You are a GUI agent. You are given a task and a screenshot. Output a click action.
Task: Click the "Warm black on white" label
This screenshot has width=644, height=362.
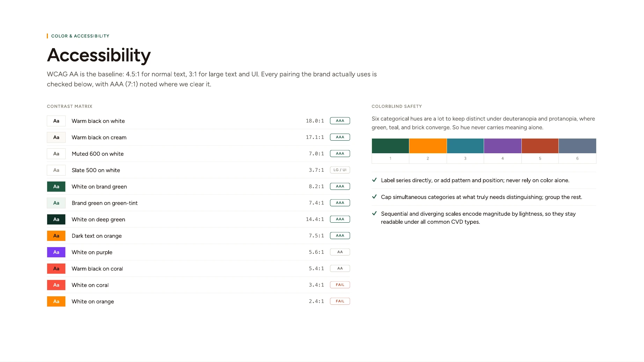[x=98, y=121]
